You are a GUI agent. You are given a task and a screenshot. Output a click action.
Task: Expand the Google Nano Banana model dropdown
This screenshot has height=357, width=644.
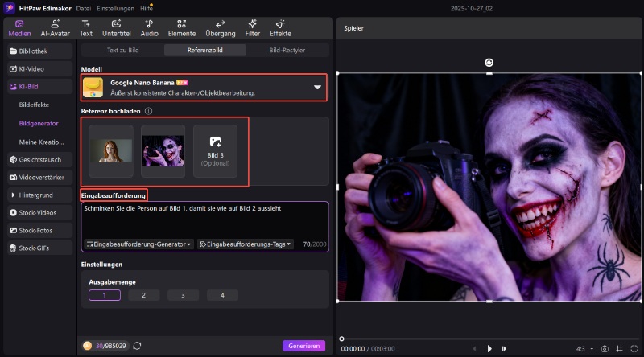[x=317, y=87]
